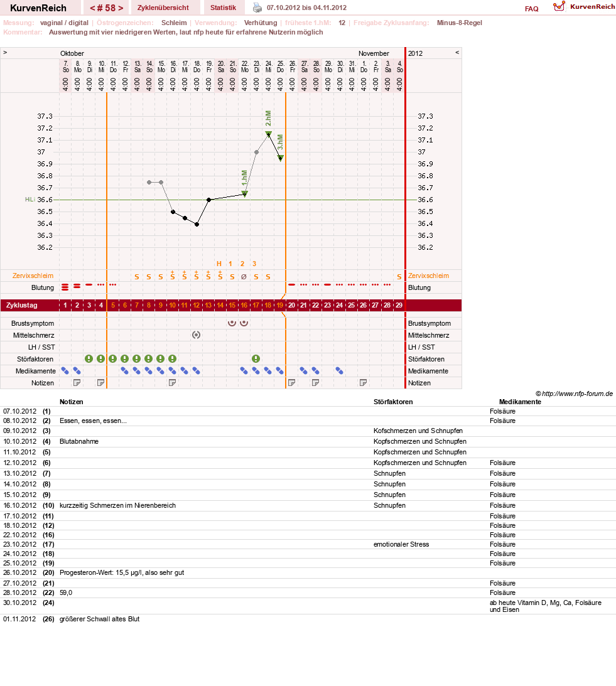Click the Medikamente pill icon on cycle day 2

tap(77, 371)
